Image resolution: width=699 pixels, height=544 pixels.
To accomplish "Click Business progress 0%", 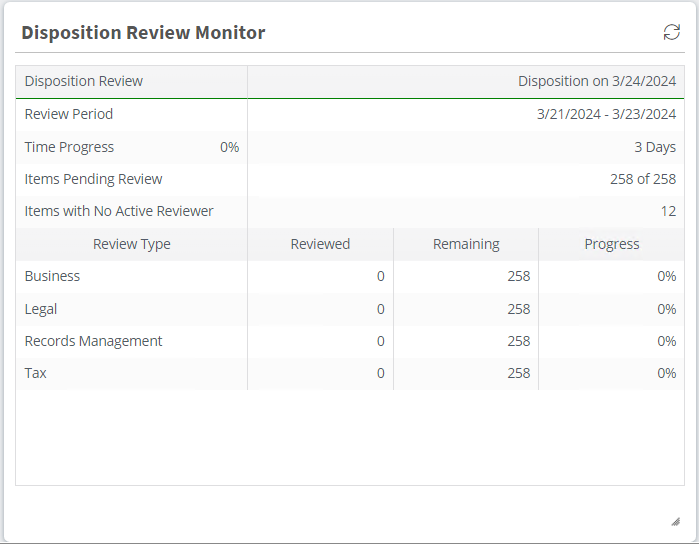I will [x=666, y=276].
